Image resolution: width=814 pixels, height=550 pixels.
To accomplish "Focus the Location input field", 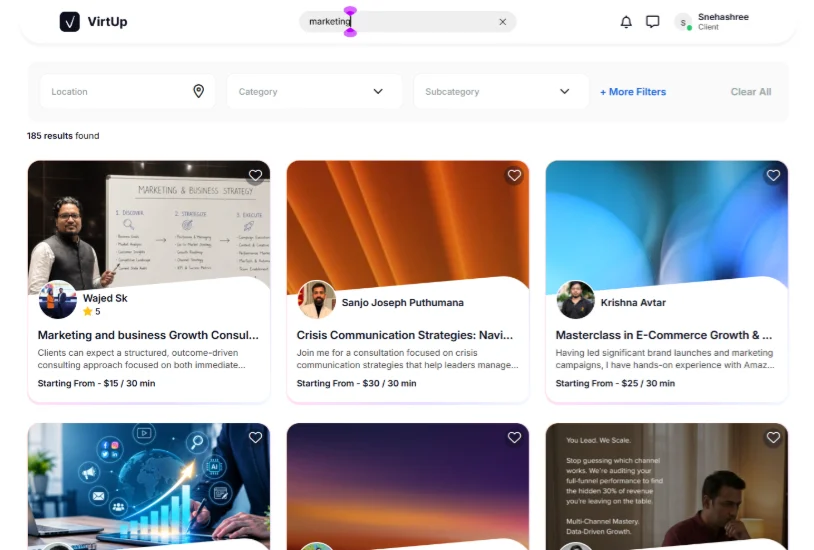I will 127,91.
